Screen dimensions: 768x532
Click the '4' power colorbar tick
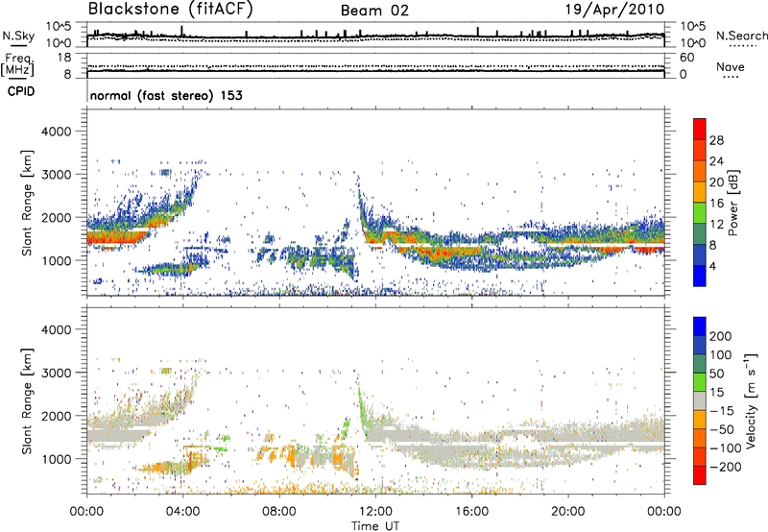pos(712,266)
